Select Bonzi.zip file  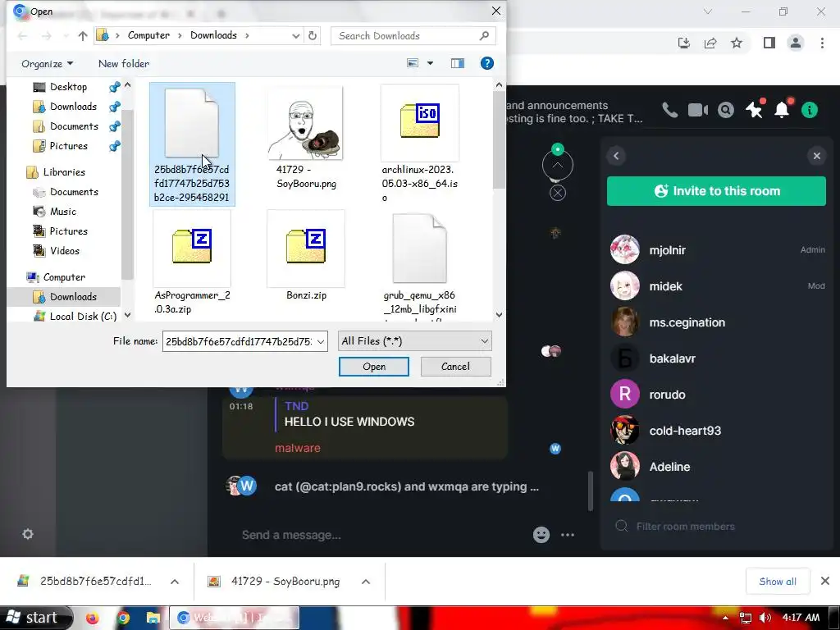pos(306,256)
